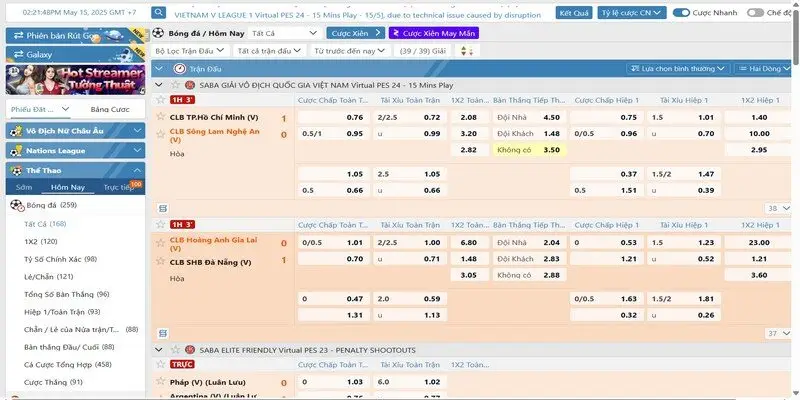Star the CLB SHB Đà Nẵng team
800x400 pixels.
[162, 261]
